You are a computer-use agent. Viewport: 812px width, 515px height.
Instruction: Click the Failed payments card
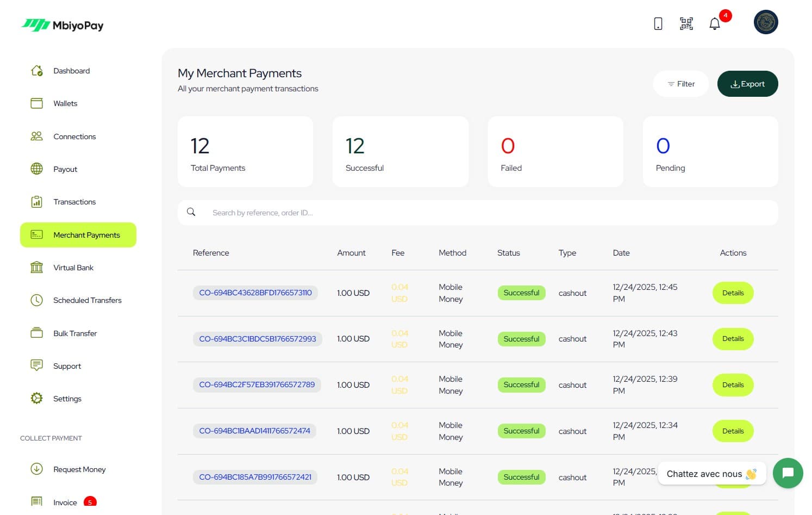(x=555, y=152)
